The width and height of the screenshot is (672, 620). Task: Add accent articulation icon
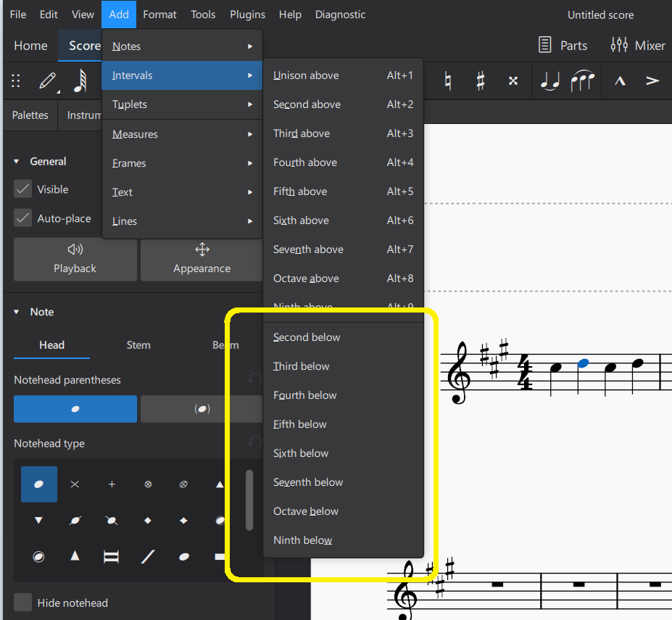pyautogui.click(x=652, y=80)
